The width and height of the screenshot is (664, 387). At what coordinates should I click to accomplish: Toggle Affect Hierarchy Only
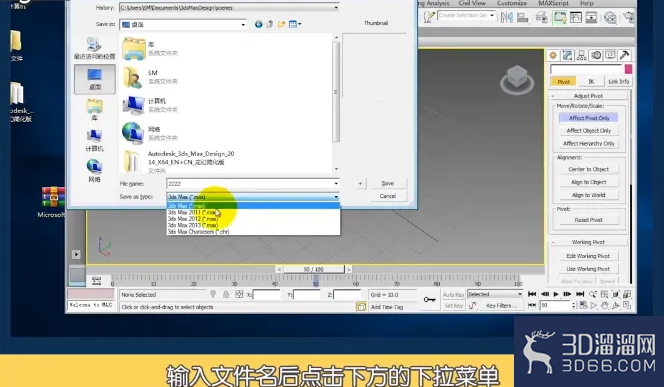(589, 144)
